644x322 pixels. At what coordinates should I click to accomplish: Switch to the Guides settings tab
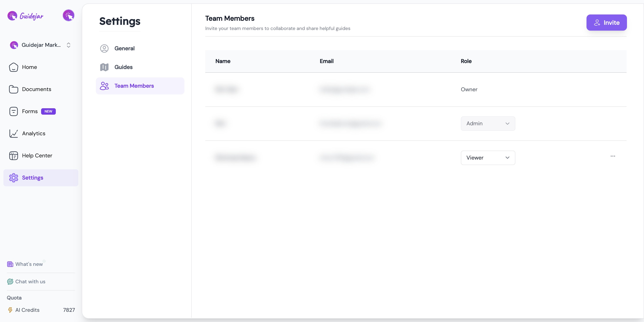pyautogui.click(x=124, y=67)
